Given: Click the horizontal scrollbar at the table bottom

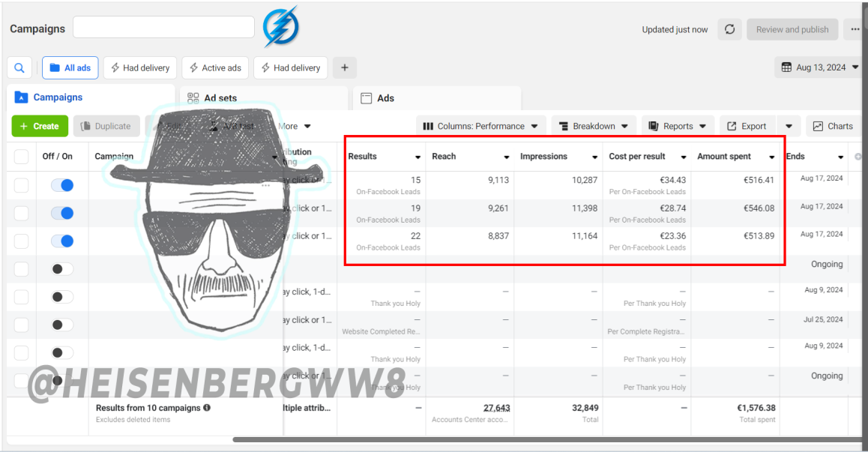Looking at the screenshot, I should point(548,440).
